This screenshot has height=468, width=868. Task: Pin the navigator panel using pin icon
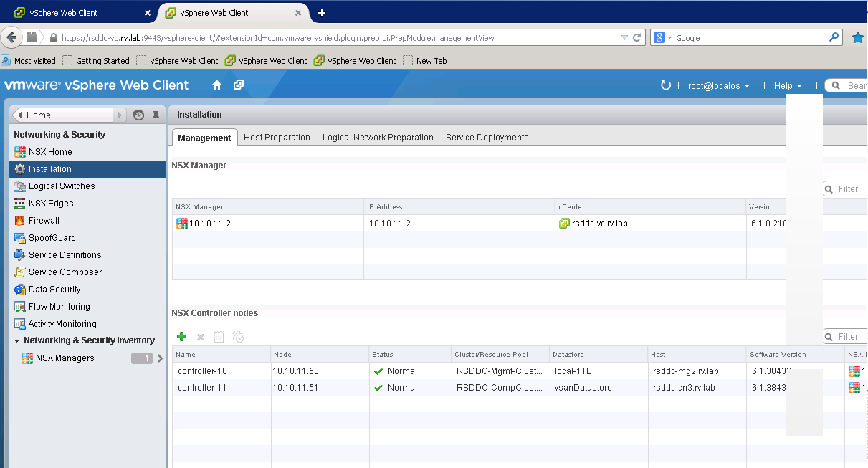[156, 115]
